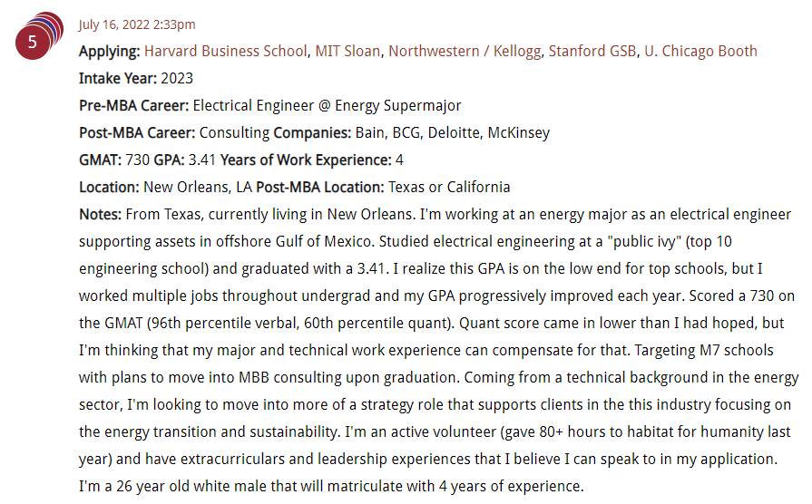Image resolution: width=812 pixels, height=504 pixels.
Task: Open the MIT Sloan school link
Action: point(347,52)
